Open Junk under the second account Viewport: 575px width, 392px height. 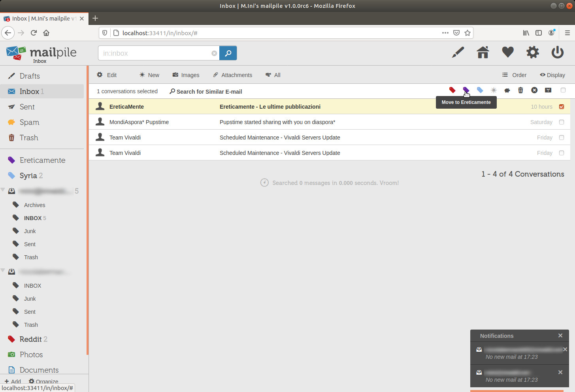30,299
